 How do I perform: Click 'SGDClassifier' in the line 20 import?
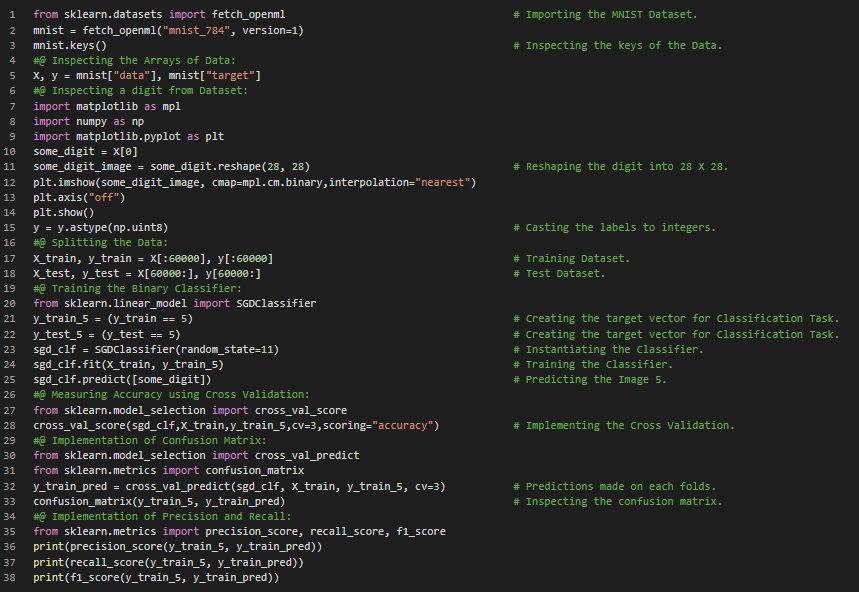pos(275,303)
